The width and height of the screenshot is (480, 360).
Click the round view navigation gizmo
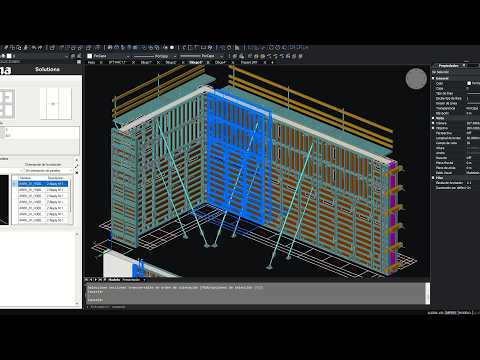pyautogui.click(x=416, y=79)
